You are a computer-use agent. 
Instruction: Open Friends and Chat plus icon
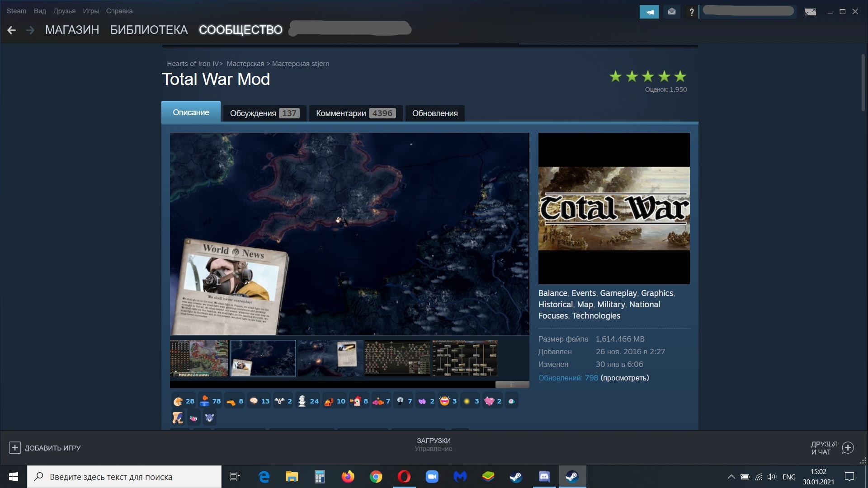pyautogui.click(x=848, y=448)
